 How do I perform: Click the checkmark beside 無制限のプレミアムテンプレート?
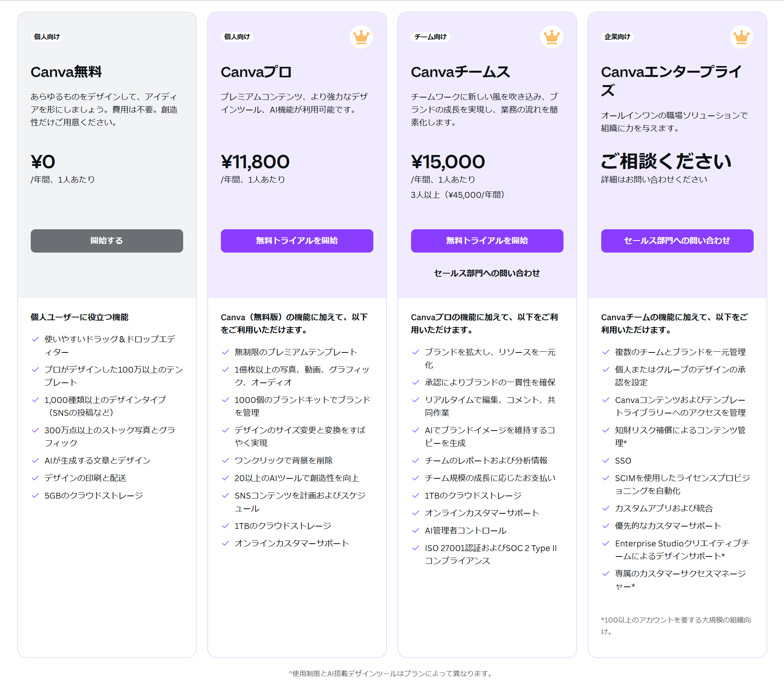coord(225,352)
